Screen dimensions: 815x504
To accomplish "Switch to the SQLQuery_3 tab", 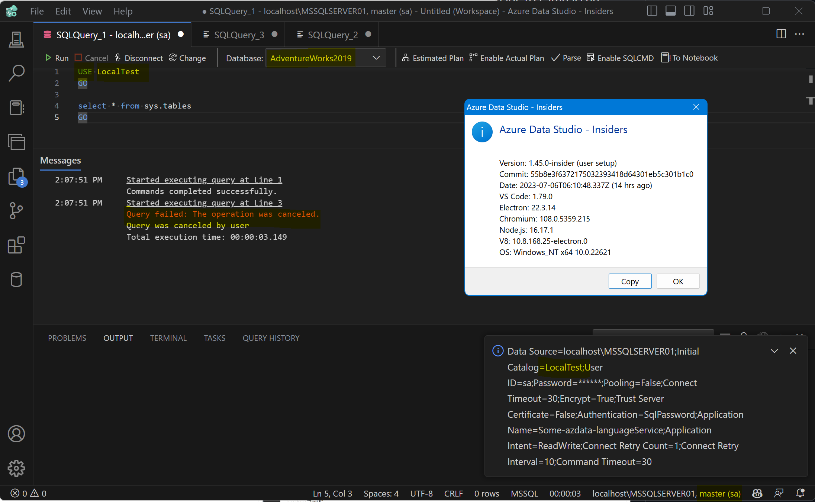I will tap(239, 34).
